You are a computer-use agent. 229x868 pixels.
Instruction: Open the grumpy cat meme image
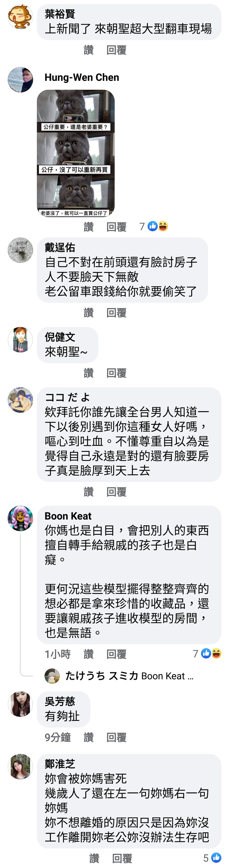pyautogui.click(x=76, y=153)
